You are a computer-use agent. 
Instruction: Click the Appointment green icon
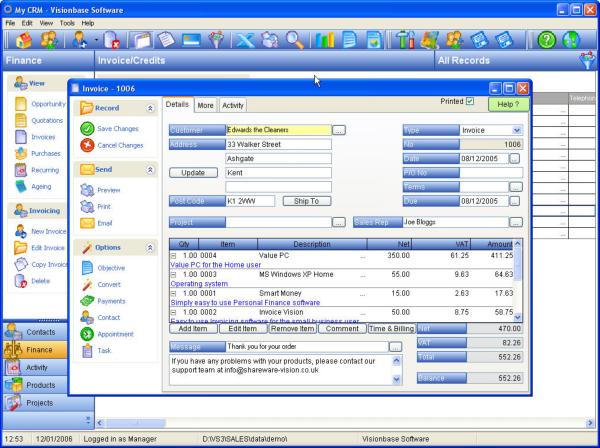tap(87, 334)
